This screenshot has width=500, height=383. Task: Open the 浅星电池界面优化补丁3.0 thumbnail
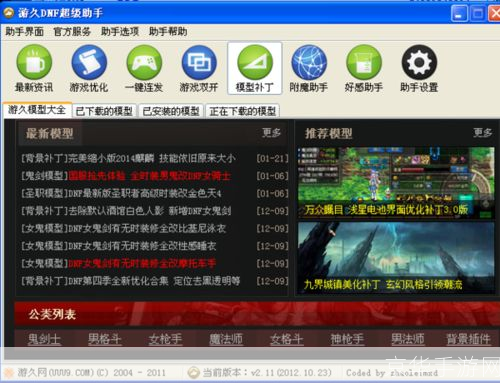[396, 183]
